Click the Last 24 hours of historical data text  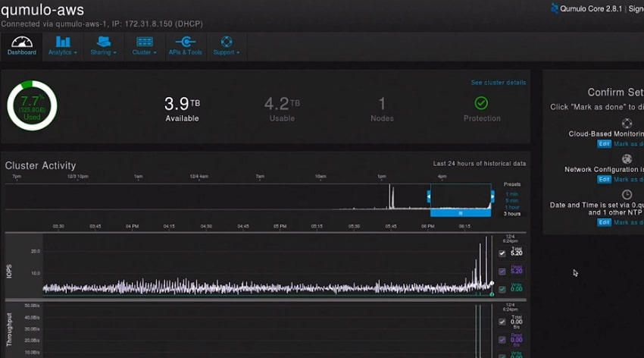pyautogui.click(x=480, y=164)
